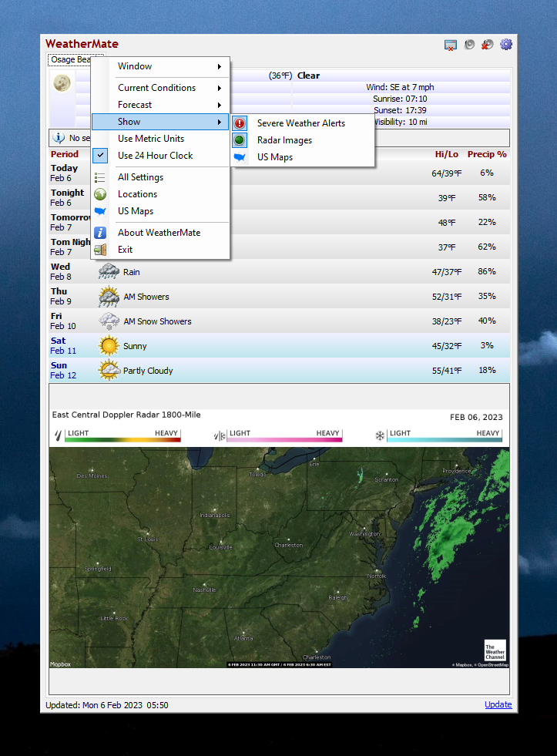Click the Locations globe icon

coord(99,194)
